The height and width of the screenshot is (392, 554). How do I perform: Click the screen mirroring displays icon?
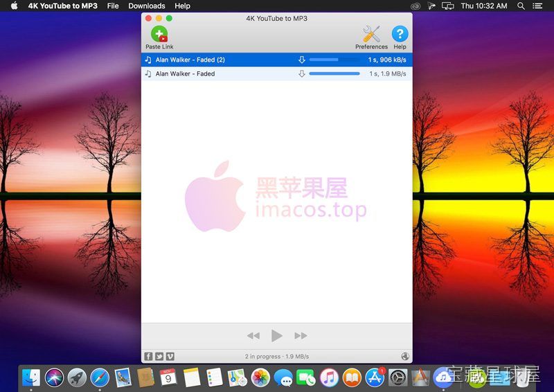coord(447,6)
